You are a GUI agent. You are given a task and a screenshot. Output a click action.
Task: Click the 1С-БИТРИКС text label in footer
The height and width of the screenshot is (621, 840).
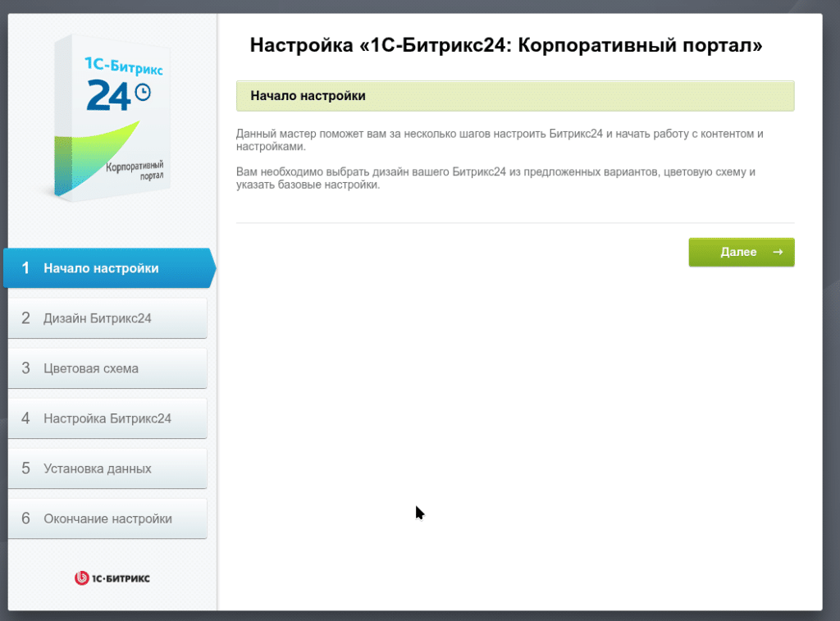pyautogui.click(x=119, y=578)
